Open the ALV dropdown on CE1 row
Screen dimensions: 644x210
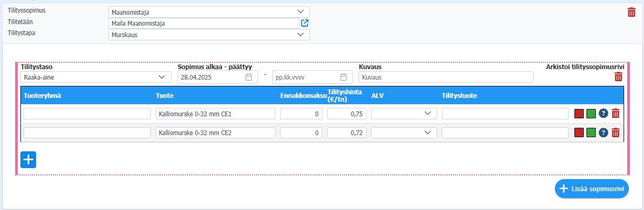click(404, 114)
